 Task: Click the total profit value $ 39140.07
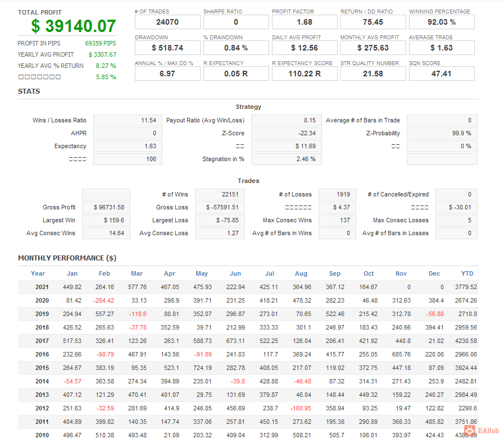[x=74, y=26]
